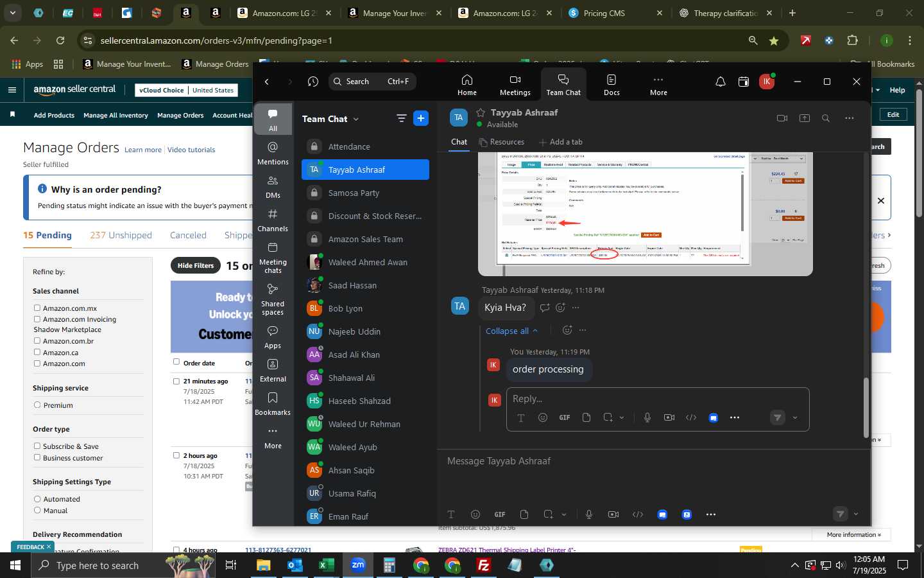This screenshot has height=578, width=924.
Task: Open Zoom Meetings tab
Action: click(x=515, y=84)
